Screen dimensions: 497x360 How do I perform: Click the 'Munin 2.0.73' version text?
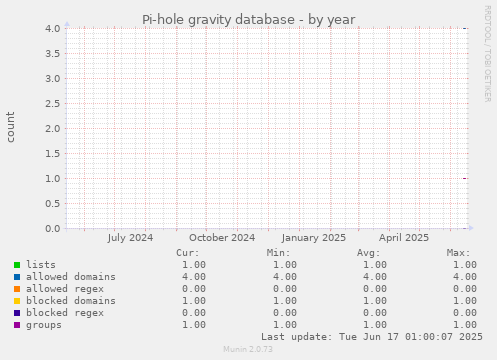248,349
